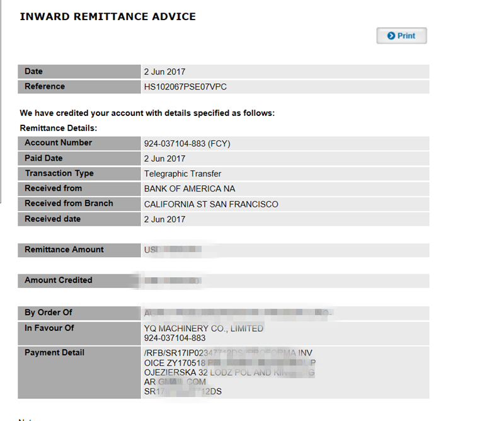504x421 pixels.
Task: Click the Paid Date label
Action: point(43,158)
